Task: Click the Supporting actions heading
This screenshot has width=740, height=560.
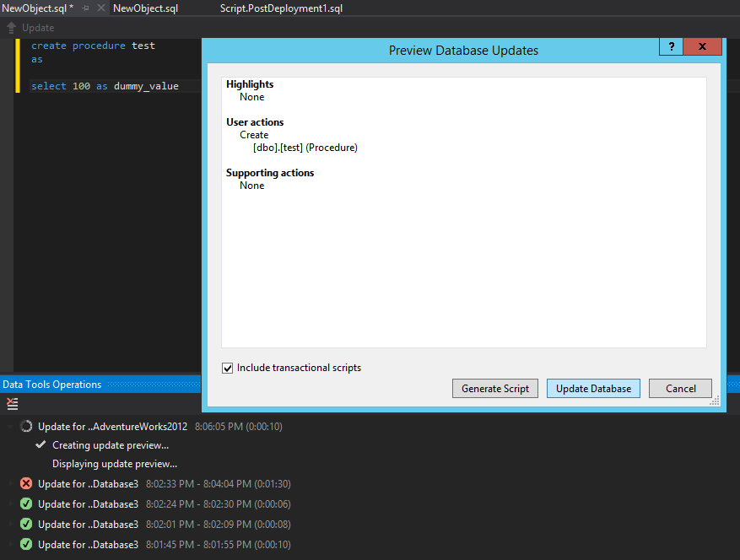Action: [x=270, y=173]
